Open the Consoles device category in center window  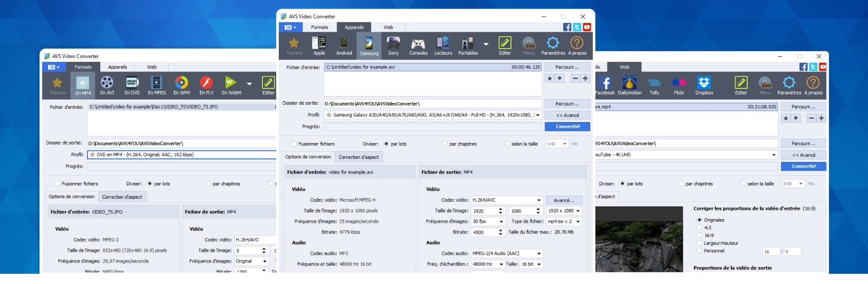pyautogui.click(x=418, y=45)
